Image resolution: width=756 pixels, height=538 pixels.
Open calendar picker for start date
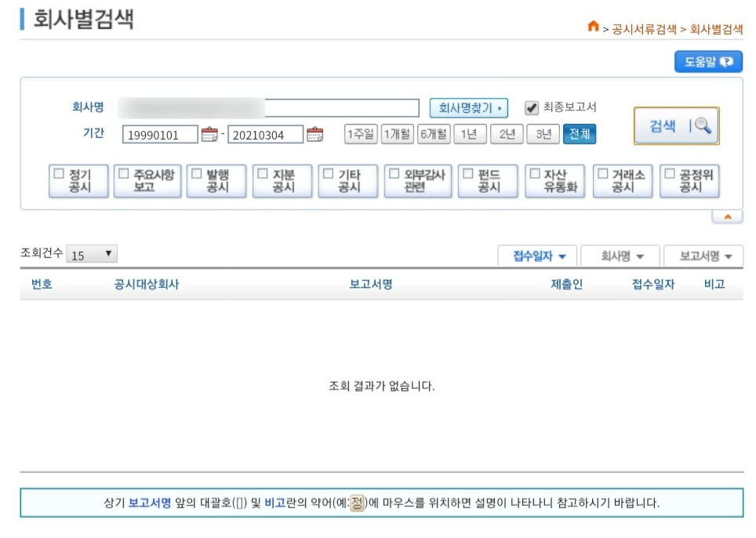tap(209, 135)
